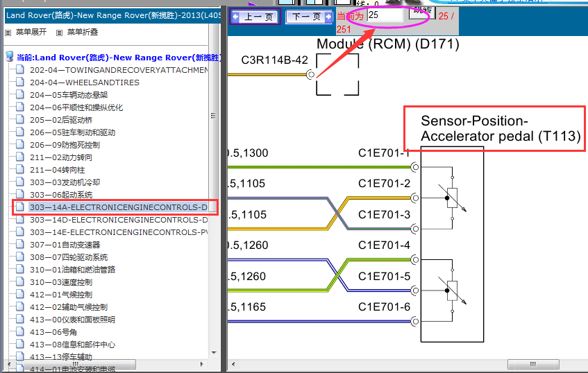Select 303—14D-ELECTRONICENGINECONTROLS item
The height and width of the screenshot is (373, 588).
(x=119, y=220)
